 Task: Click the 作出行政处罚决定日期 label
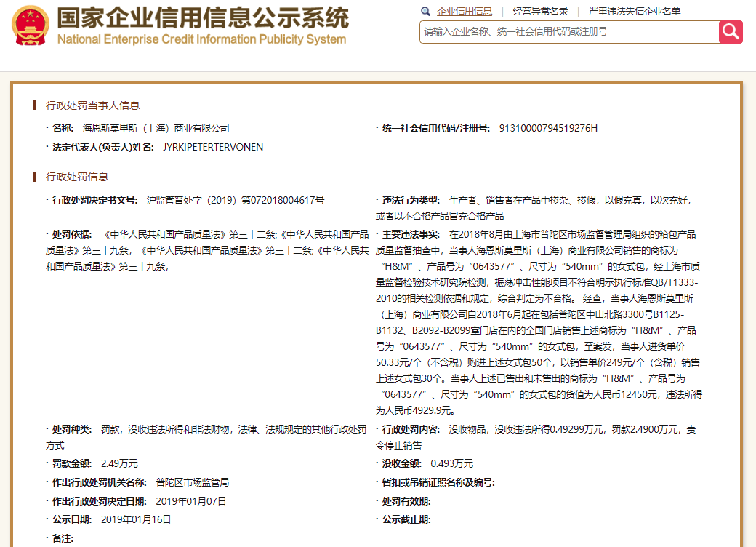[x=100, y=501]
